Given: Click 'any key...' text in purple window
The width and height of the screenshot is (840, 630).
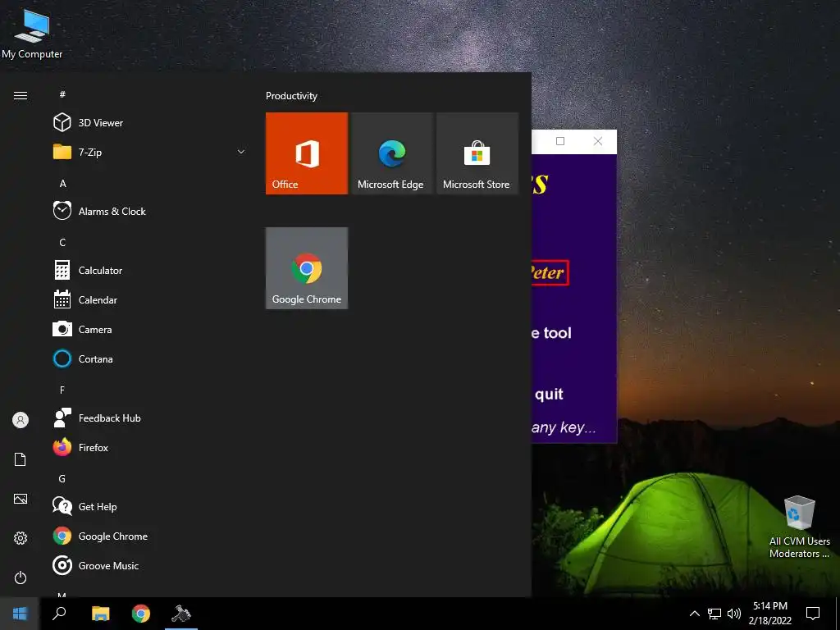Looking at the screenshot, I should coord(563,427).
